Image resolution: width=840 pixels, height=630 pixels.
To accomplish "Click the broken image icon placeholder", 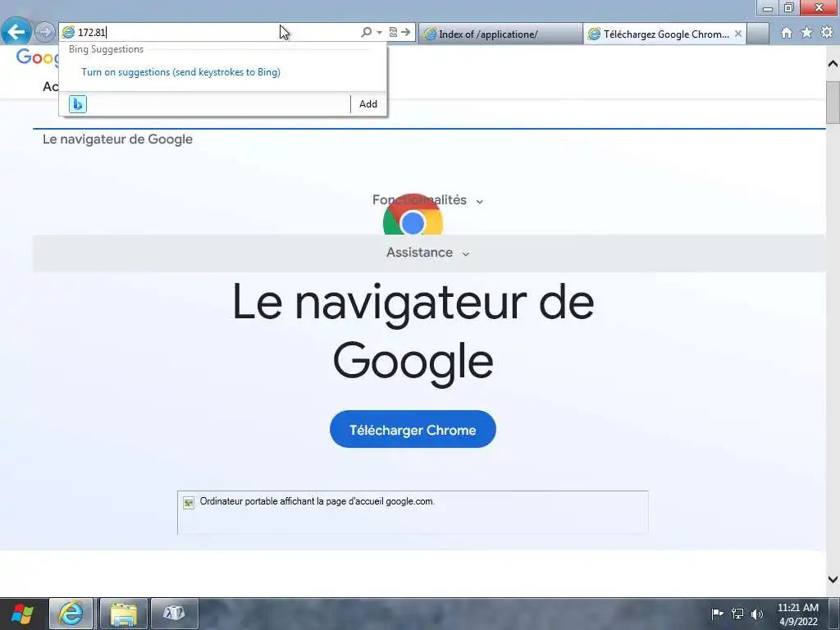I will [189, 503].
